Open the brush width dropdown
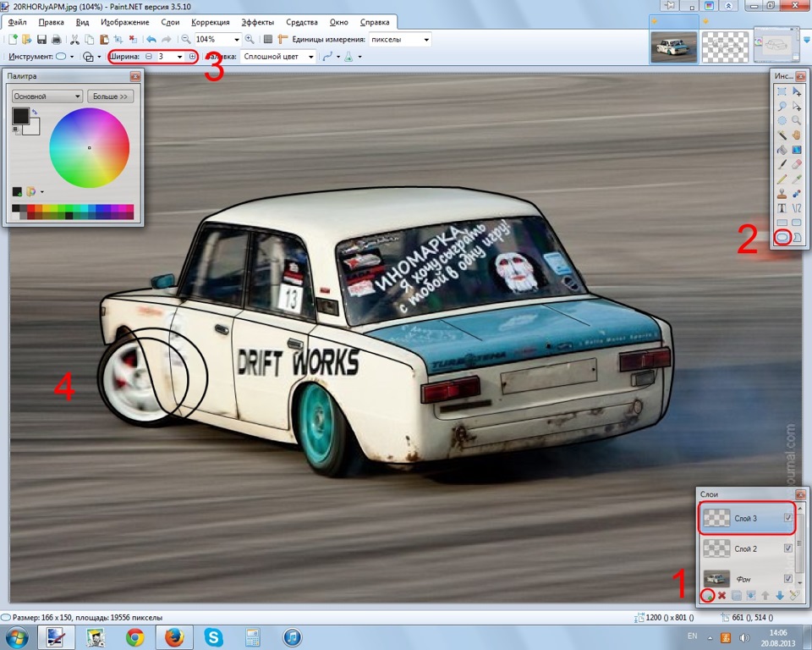 179,57
